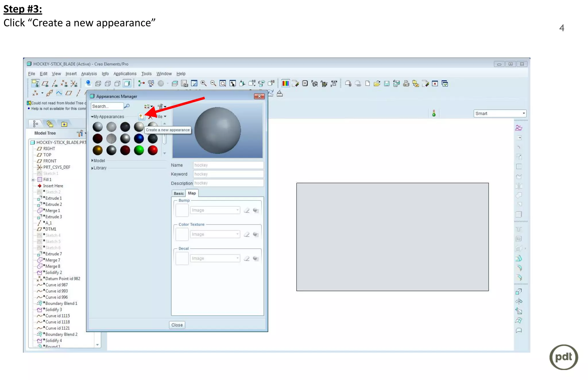Viewport: 588px width, 380px height.
Task: Click the Close button in Appearances Manager
Action: point(177,325)
